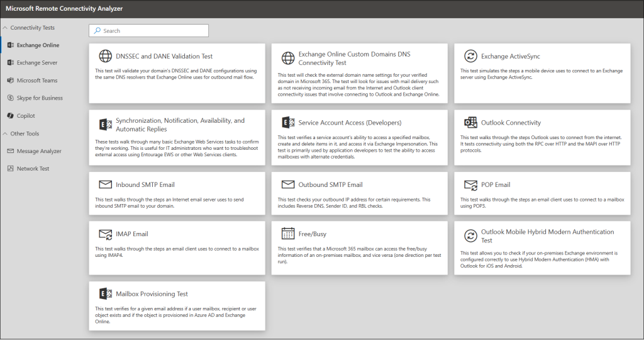Start the Outlook Connectivity test
Image resolution: width=644 pixels, height=340 pixels.
click(511, 123)
